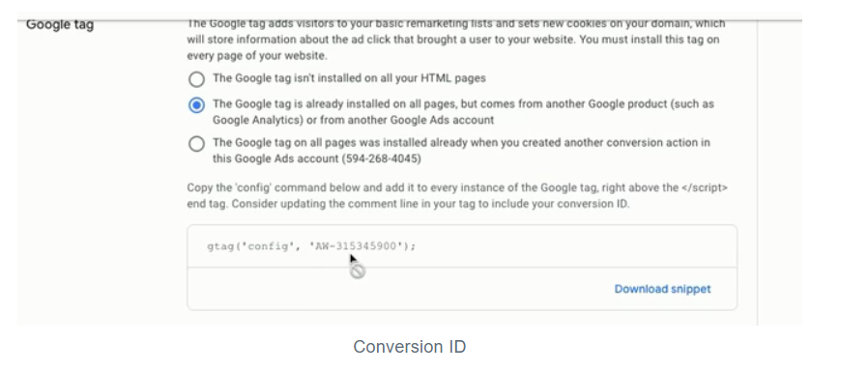The height and width of the screenshot is (372, 868).
Task: Select the already installed from another product radio
Action: click(196, 104)
